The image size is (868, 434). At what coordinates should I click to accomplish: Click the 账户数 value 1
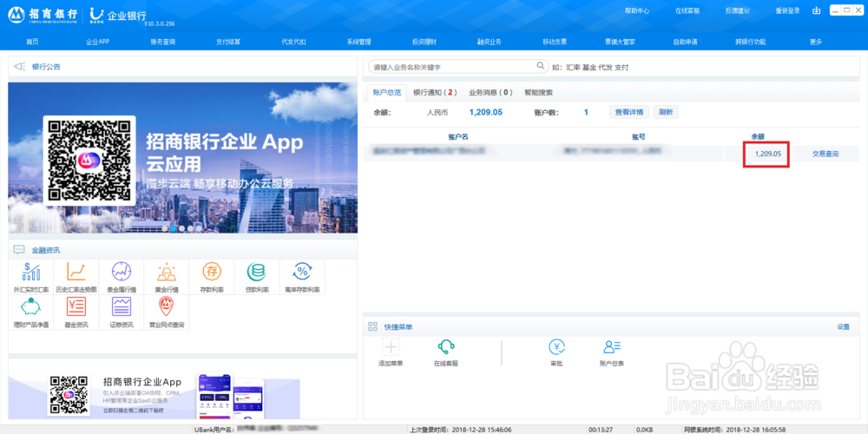pyautogui.click(x=586, y=112)
